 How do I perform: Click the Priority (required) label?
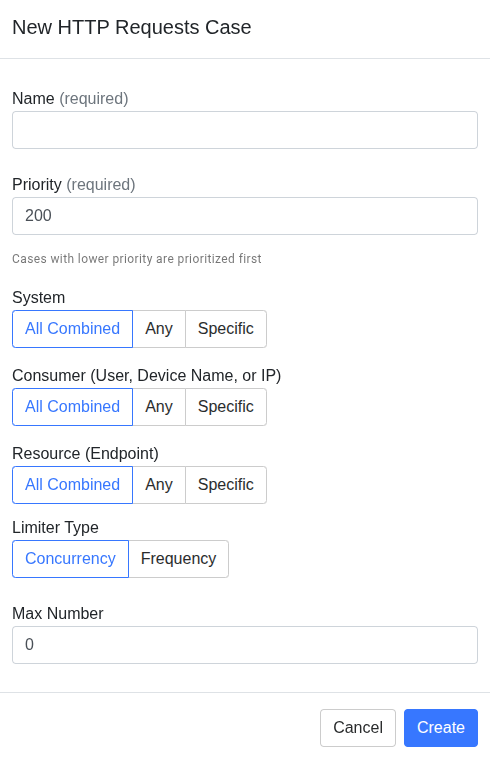[x=74, y=184]
